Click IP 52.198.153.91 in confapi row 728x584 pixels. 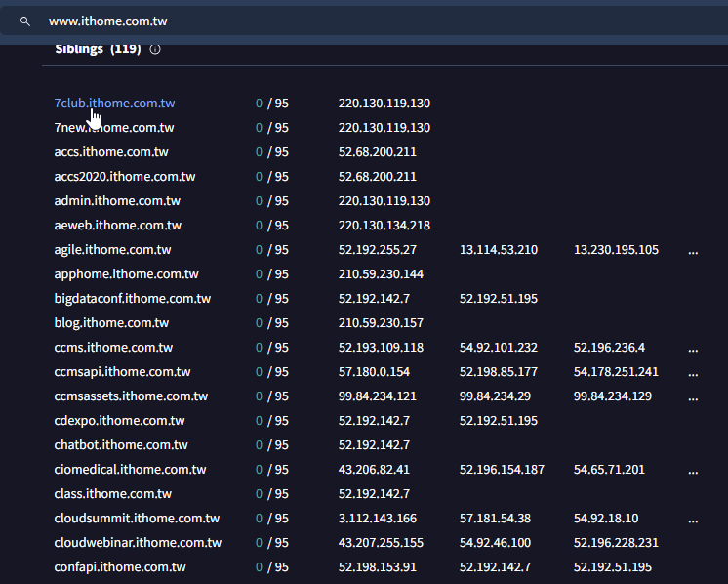click(x=377, y=566)
